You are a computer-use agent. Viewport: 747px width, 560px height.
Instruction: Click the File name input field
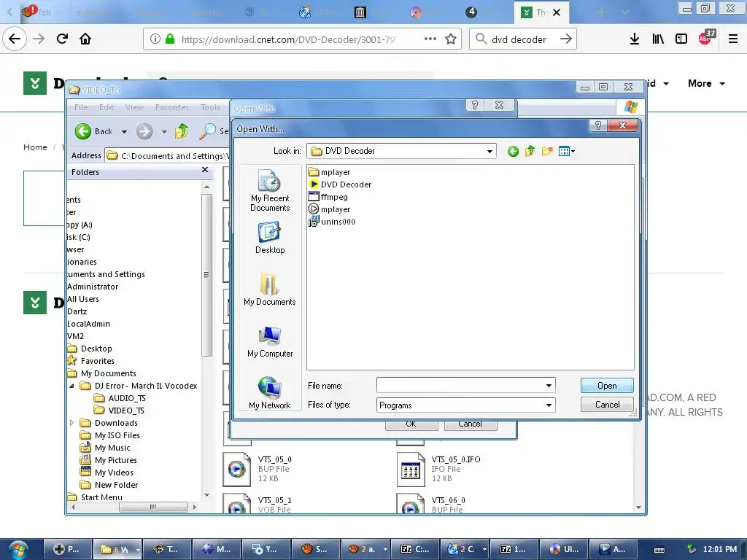click(460, 385)
